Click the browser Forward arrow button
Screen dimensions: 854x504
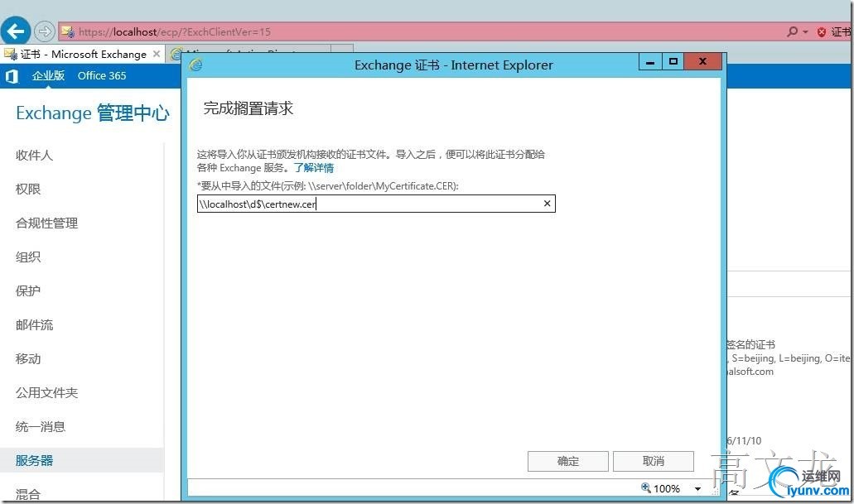tap(44, 31)
